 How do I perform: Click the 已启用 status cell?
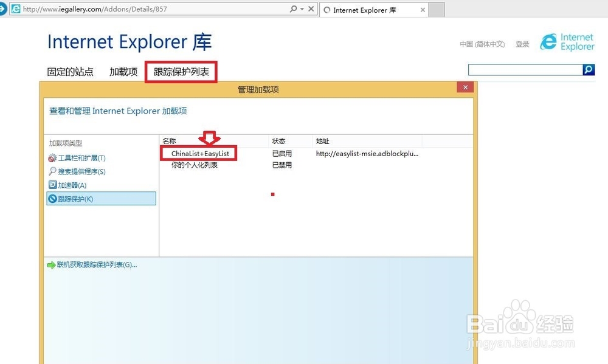(282, 154)
